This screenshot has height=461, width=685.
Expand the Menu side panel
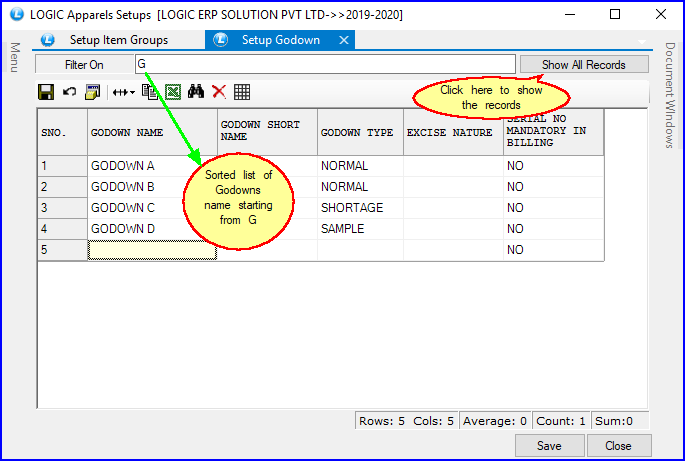(15, 57)
